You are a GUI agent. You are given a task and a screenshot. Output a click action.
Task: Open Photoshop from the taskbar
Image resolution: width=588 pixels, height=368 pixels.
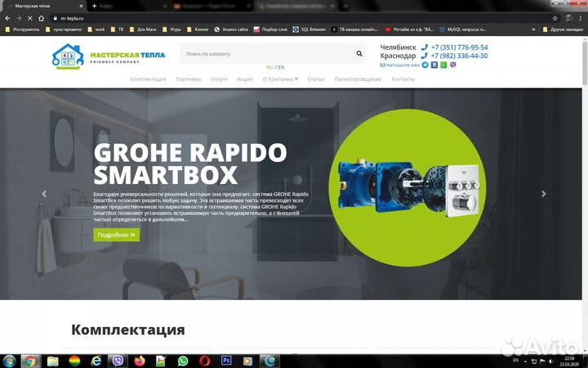226,361
